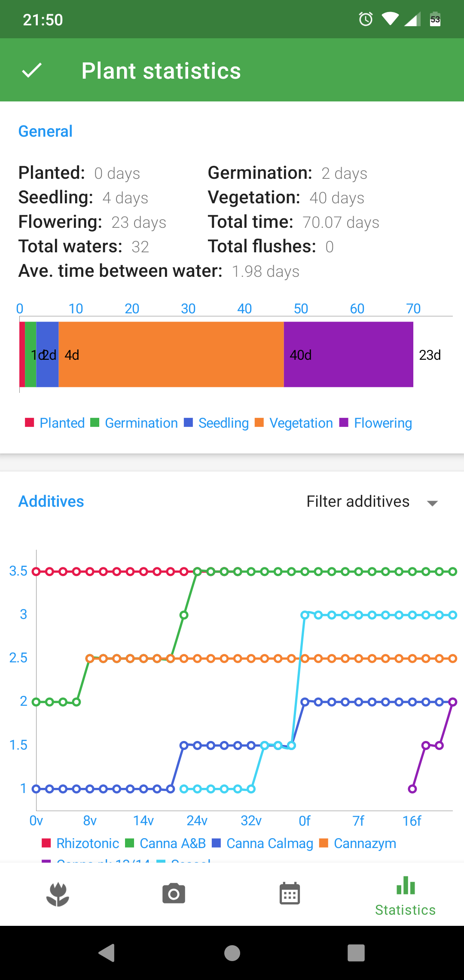Tap the checkmark confirm icon

(x=32, y=70)
